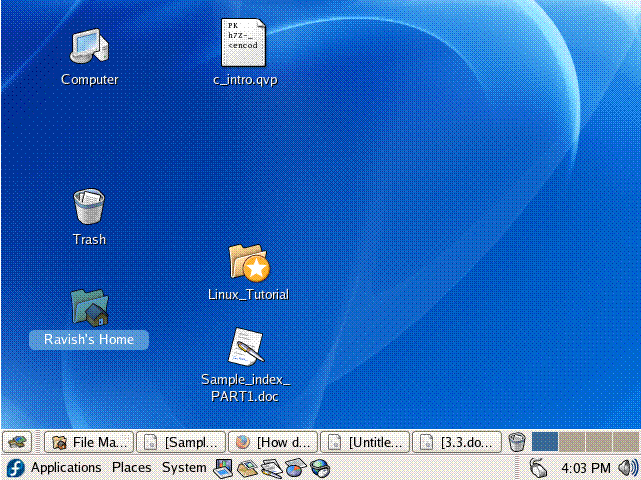This screenshot has width=641, height=480.
Task: Click the clock showing 4:03 PM
Action: 586,467
